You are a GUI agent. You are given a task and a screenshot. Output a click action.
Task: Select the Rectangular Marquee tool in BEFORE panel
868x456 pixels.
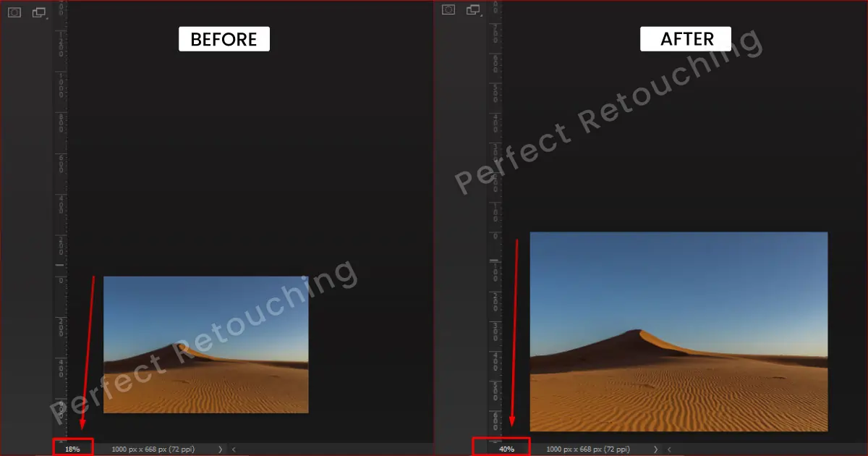coord(14,12)
